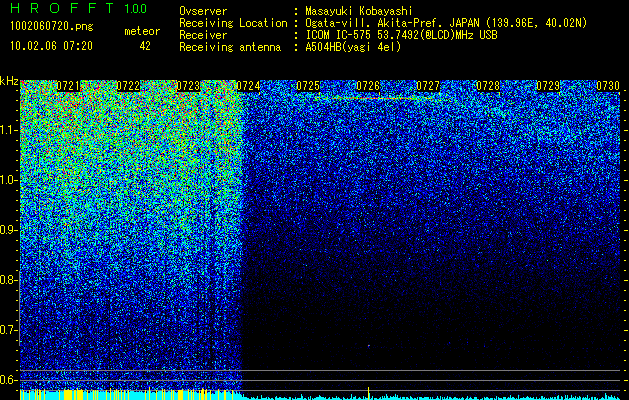Click the 0721 time marker
The height and width of the screenshot is (400, 629).
[69, 86]
